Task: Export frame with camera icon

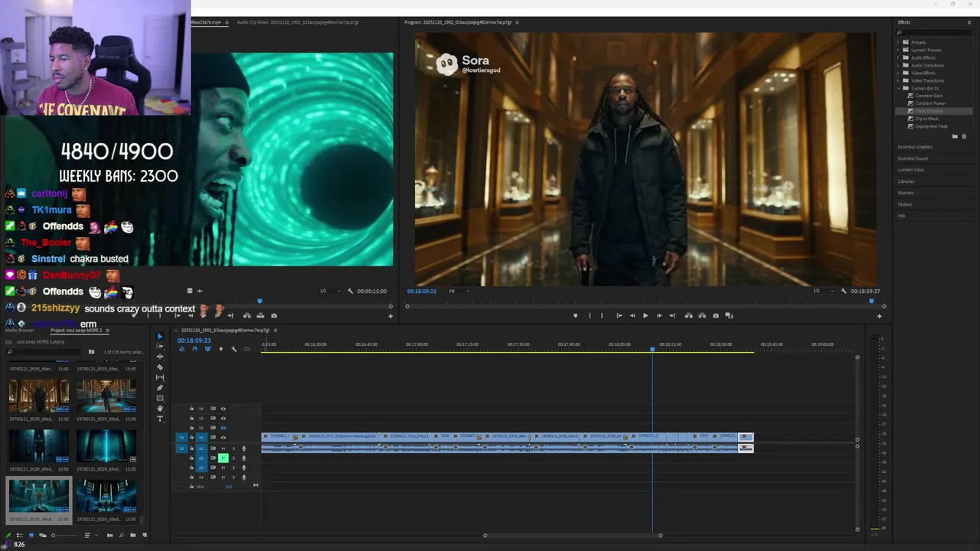Action: coord(716,315)
